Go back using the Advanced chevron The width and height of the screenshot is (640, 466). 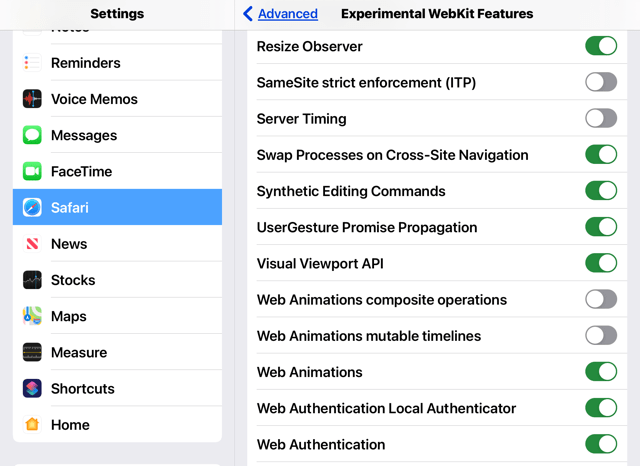247,13
